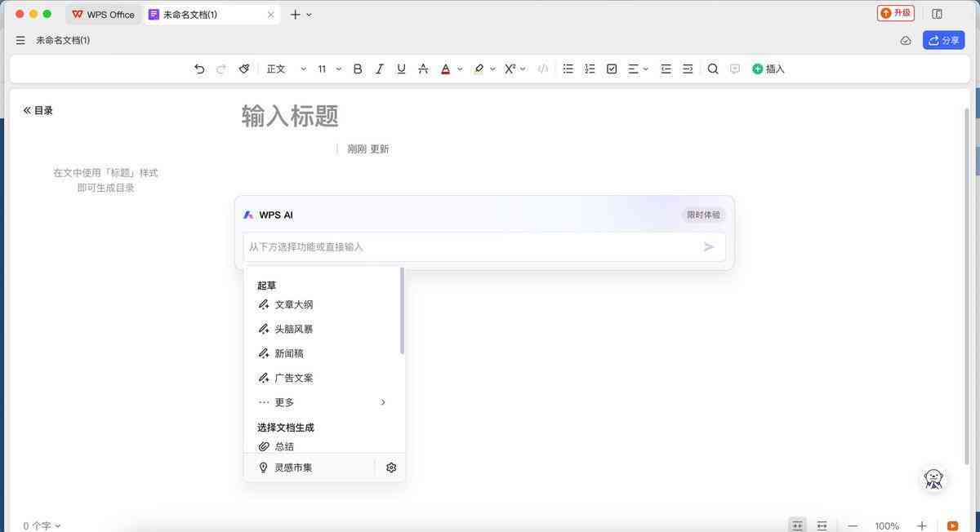This screenshot has height=532, width=980.
Task: Insert a bulleted list
Action: click(x=568, y=69)
